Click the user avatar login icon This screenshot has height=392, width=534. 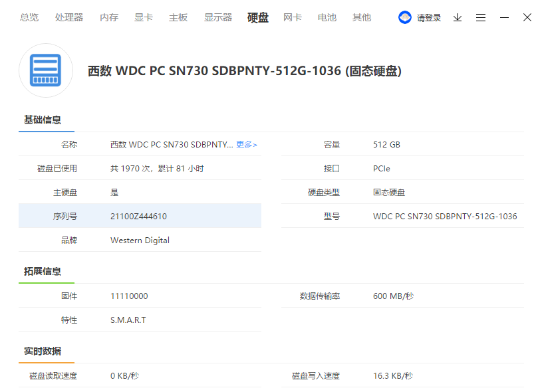[x=404, y=17]
